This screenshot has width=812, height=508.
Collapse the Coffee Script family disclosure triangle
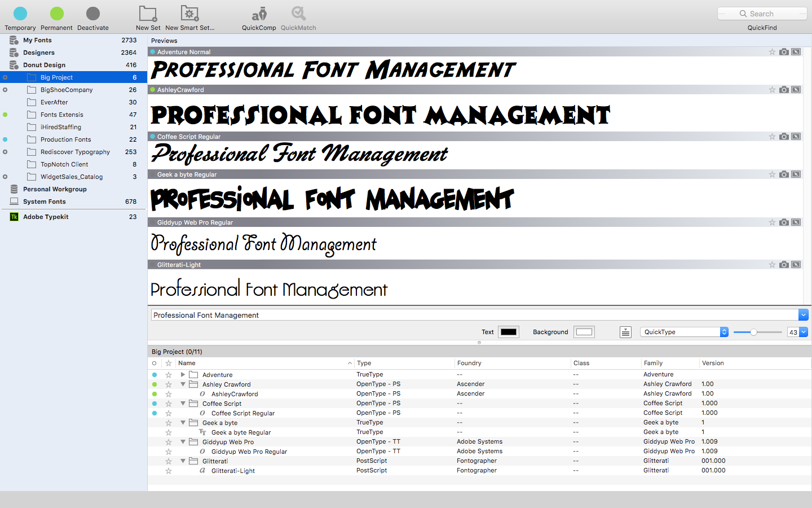pos(183,403)
